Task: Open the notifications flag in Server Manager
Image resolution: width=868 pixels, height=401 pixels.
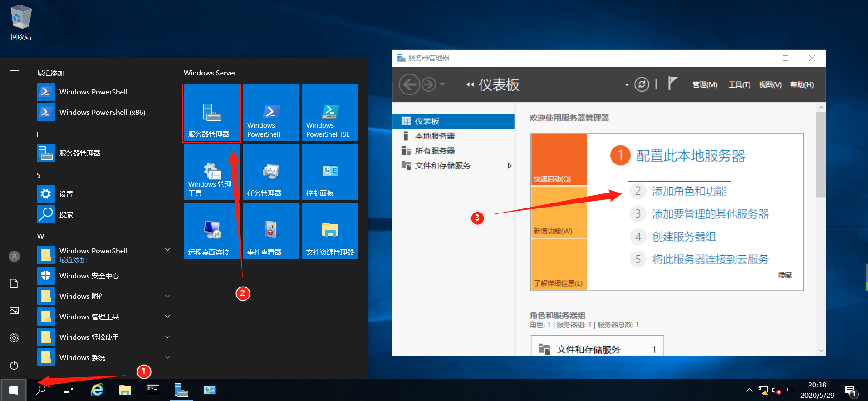Action: [672, 84]
